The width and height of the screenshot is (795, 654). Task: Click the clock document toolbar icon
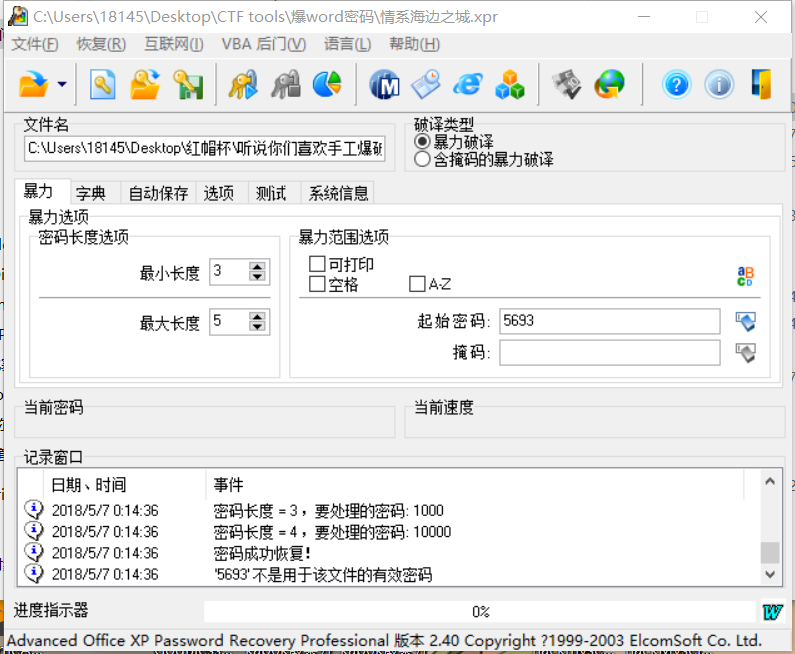[426, 84]
